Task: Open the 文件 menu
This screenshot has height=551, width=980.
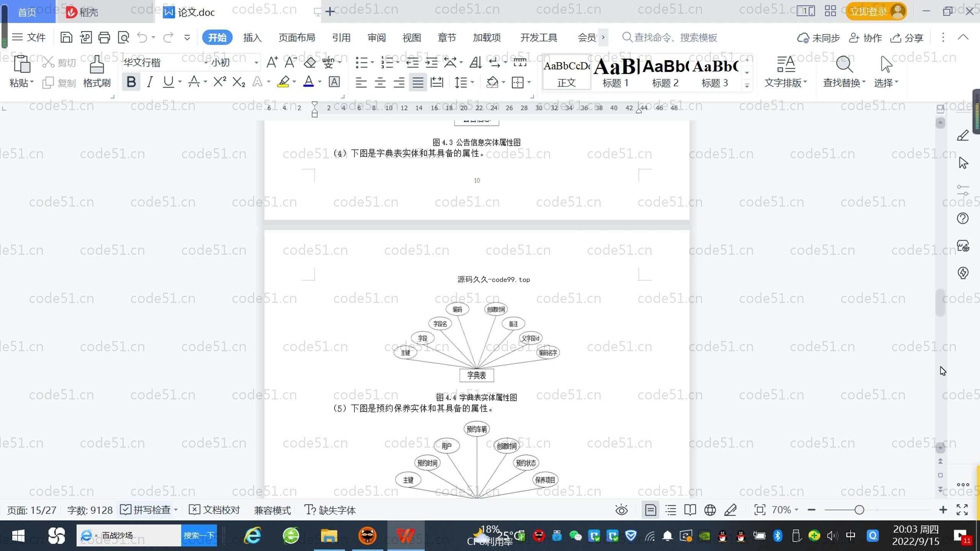Action: (29, 37)
